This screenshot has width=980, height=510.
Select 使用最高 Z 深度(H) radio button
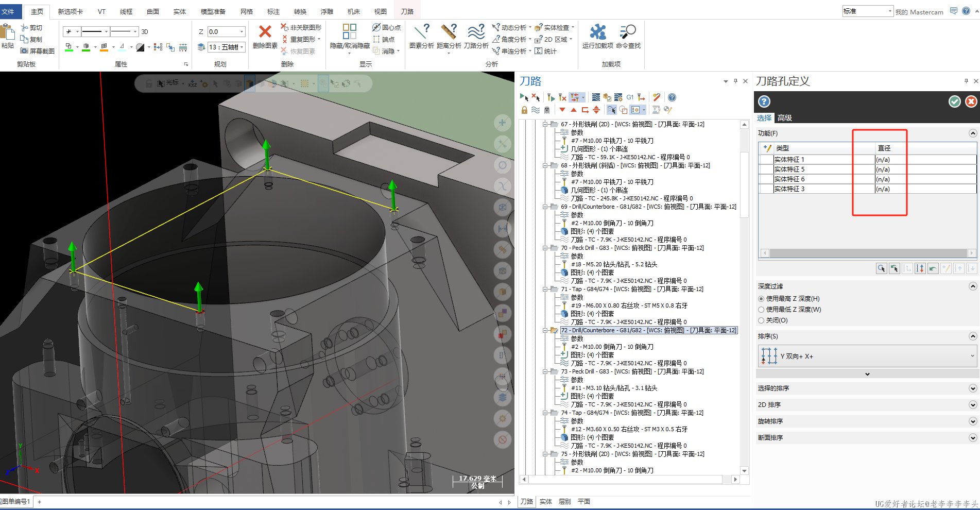[x=761, y=299]
